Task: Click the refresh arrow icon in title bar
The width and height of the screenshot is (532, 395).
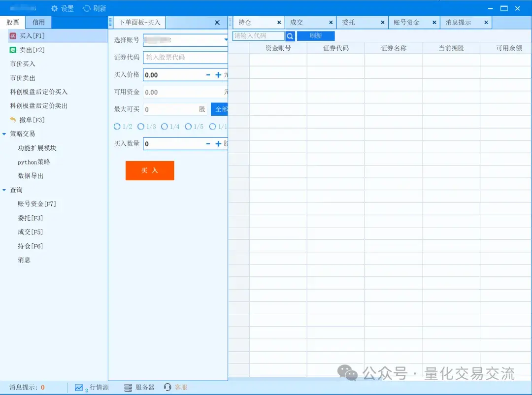Action: click(87, 8)
